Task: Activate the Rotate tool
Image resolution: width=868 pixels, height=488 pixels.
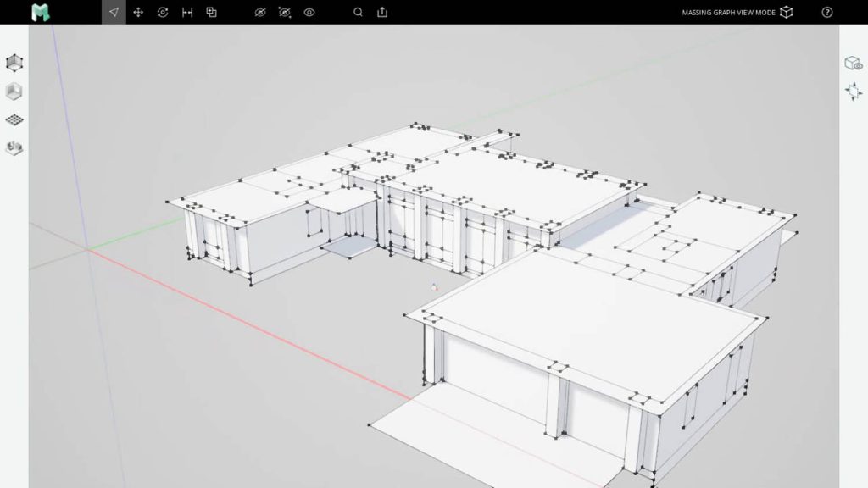Action: click(162, 12)
